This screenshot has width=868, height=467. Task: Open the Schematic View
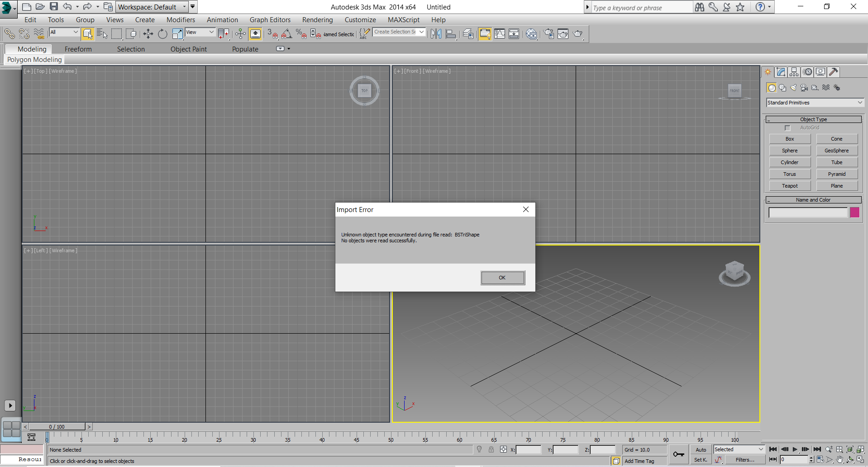tap(514, 33)
